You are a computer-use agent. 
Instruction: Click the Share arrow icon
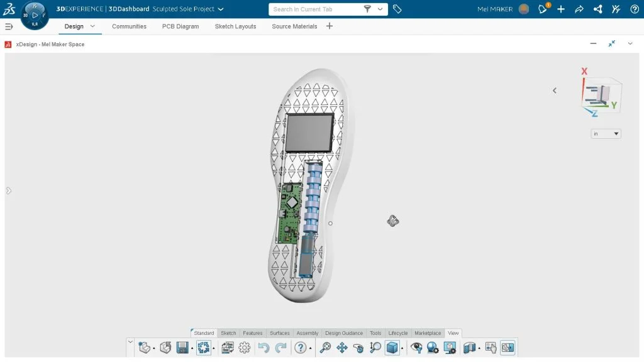pyautogui.click(x=579, y=9)
